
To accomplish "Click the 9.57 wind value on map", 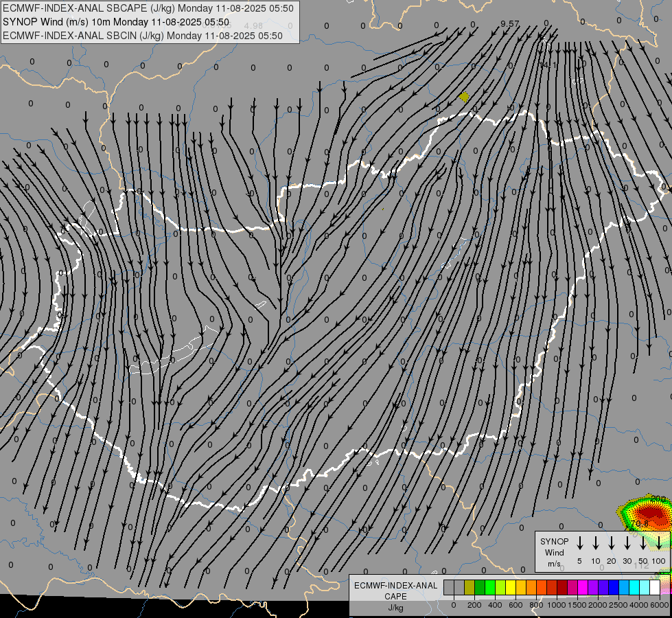I will click(509, 24).
